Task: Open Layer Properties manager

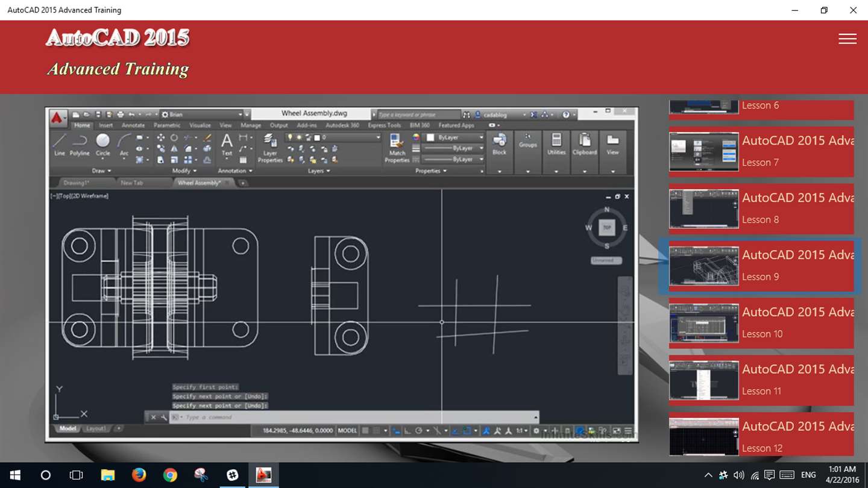Action: [x=270, y=148]
